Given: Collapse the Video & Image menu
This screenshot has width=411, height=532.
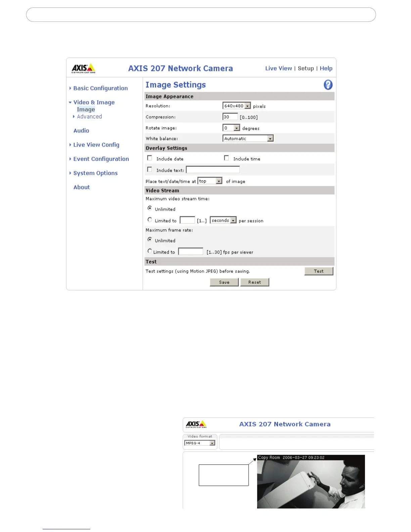Looking at the screenshot, I should tap(92, 102).
